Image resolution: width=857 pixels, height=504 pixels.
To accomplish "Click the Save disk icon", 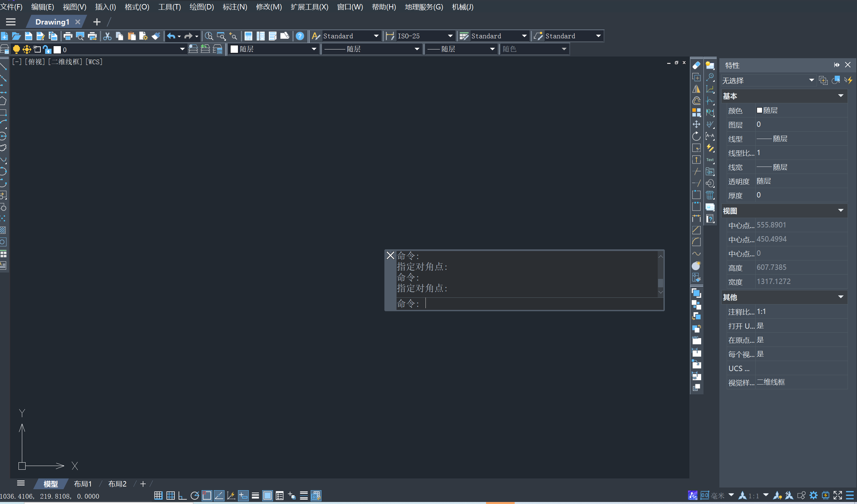I will [29, 36].
